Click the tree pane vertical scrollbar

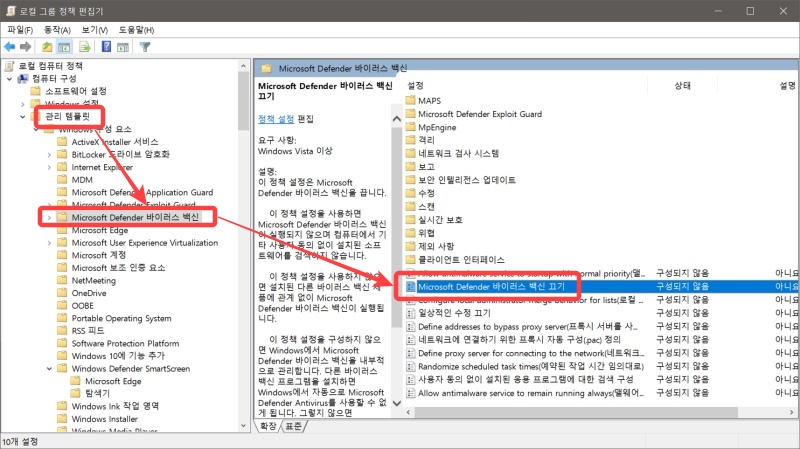tap(243, 99)
